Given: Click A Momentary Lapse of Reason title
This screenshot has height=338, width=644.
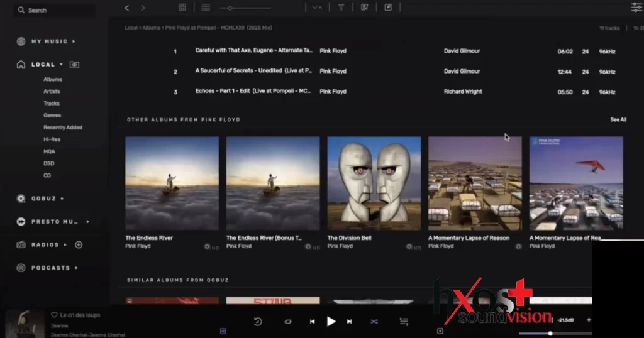Looking at the screenshot, I should click(x=469, y=238).
